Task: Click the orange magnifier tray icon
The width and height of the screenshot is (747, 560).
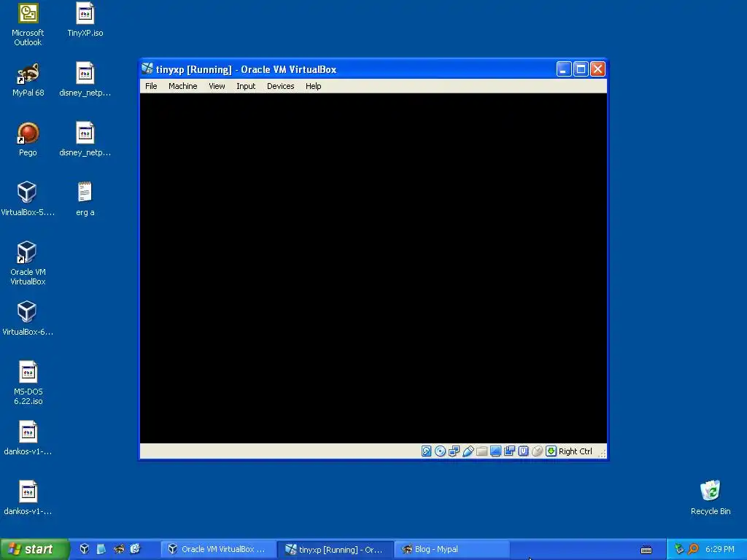Action: point(694,549)
